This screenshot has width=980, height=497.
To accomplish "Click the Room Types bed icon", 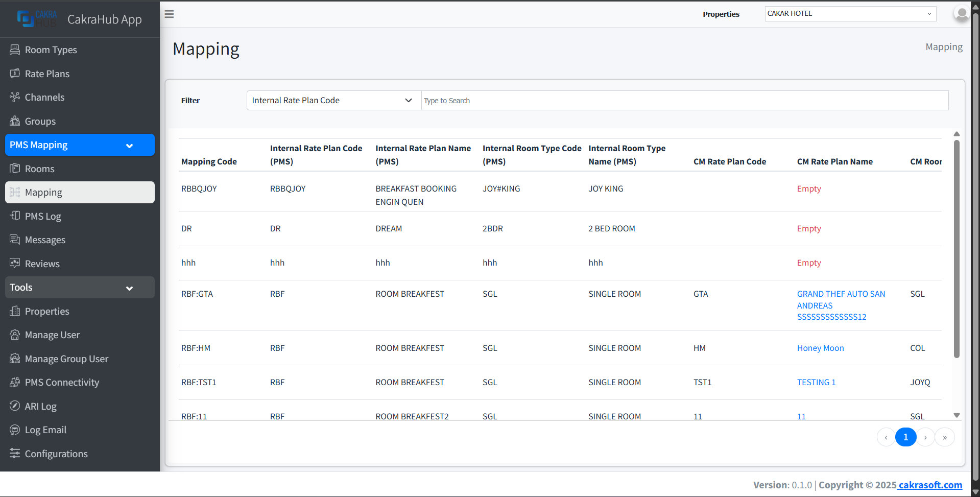I will click(x=15, y=50).
